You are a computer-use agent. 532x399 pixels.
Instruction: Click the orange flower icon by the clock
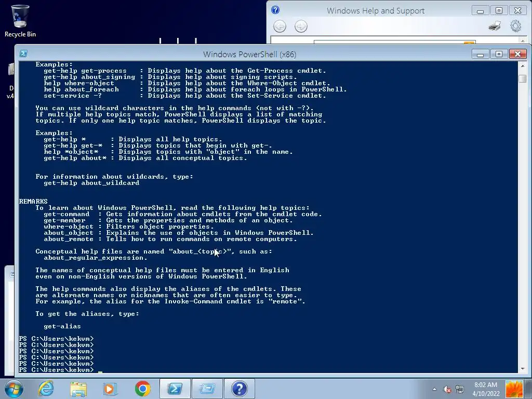point(514,389)
